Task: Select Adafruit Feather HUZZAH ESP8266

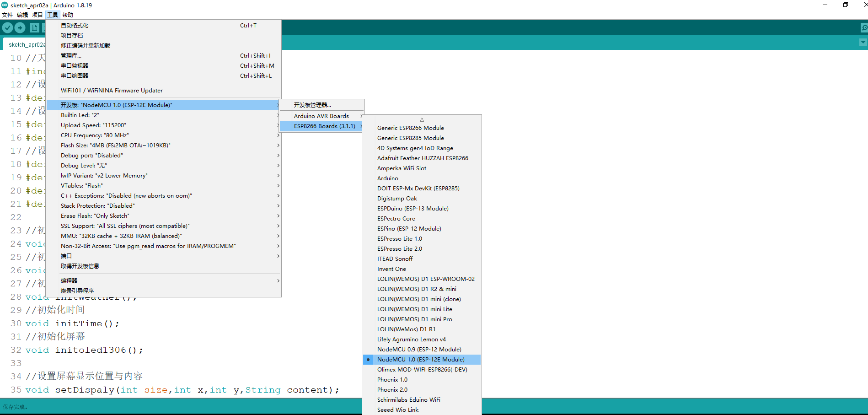Action: [421, 158]
